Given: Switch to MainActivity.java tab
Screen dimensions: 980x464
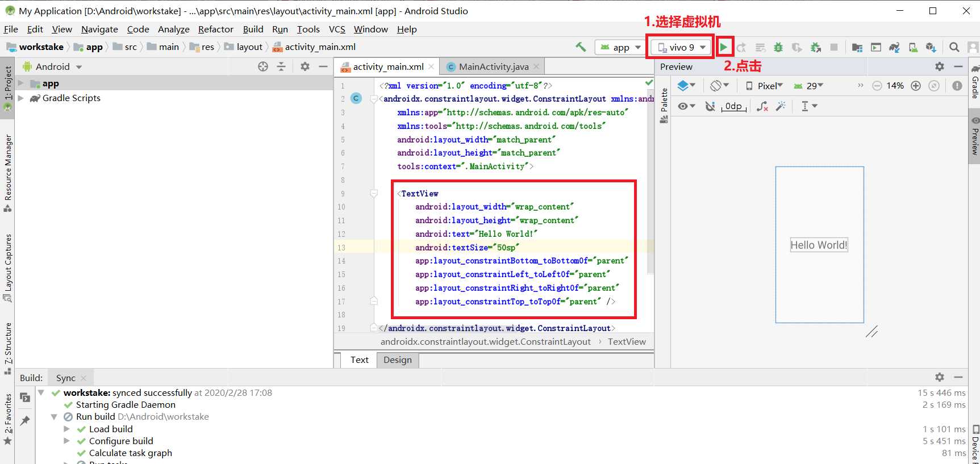Looking at the screenshot, I should [493, 66].
